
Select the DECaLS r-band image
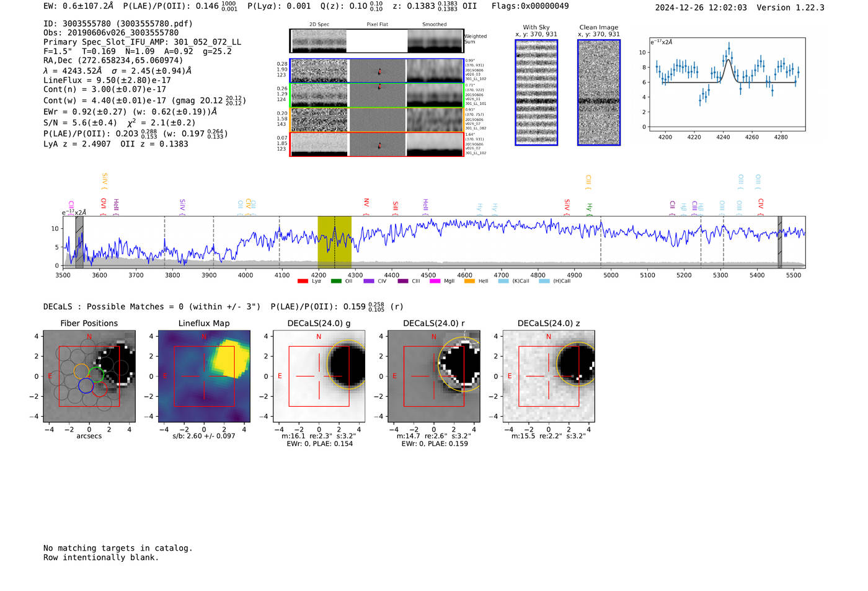pos(433,376)
